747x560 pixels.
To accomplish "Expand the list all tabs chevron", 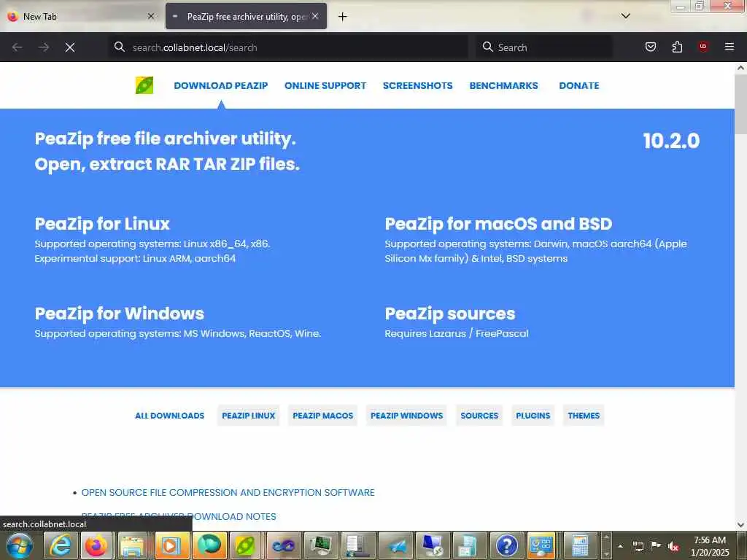I will 625,16.
